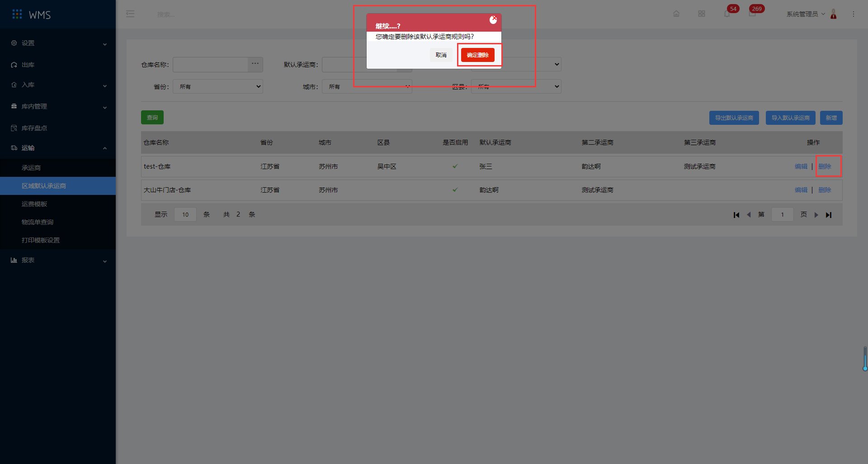This screenshot has height=464, width=868.
Task: Collapse the 运输 sidebar menu
Action: point(58,148)
